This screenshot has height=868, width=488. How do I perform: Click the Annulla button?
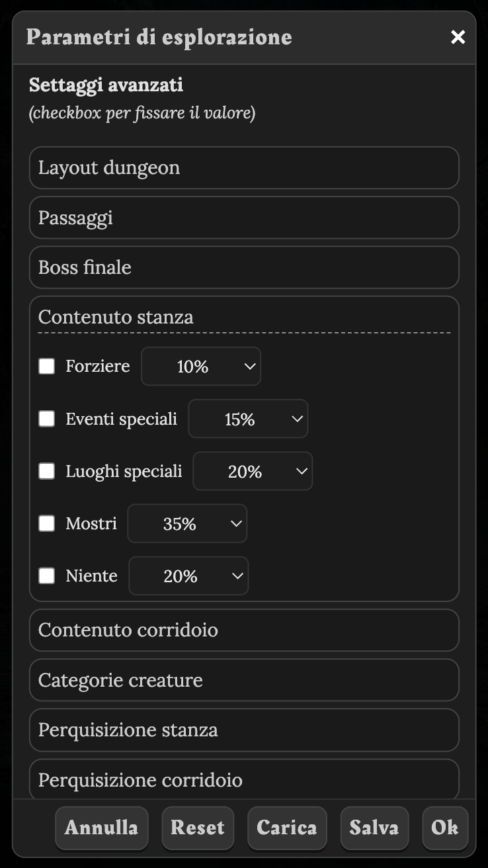[x=102, y=828]
